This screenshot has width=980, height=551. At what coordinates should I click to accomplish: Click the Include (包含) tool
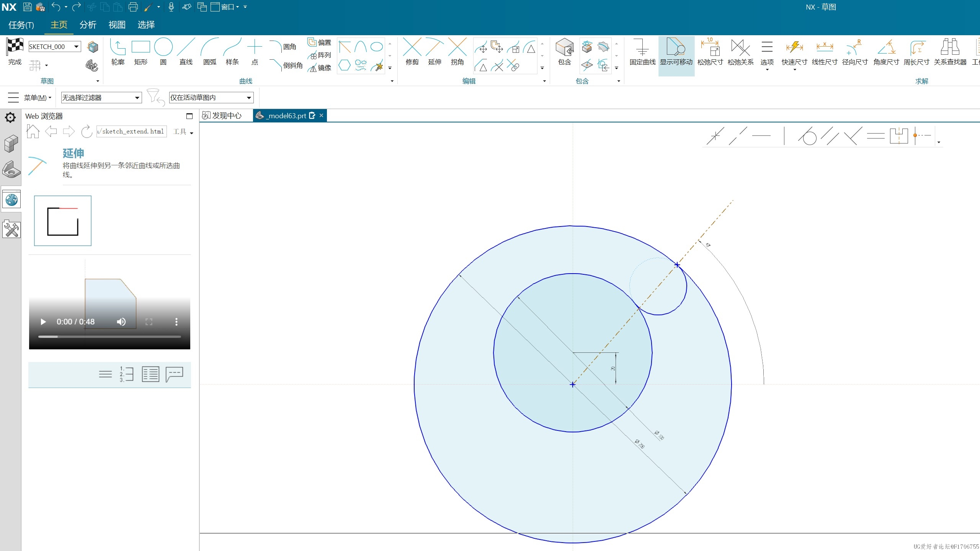[x=565, y=52]
